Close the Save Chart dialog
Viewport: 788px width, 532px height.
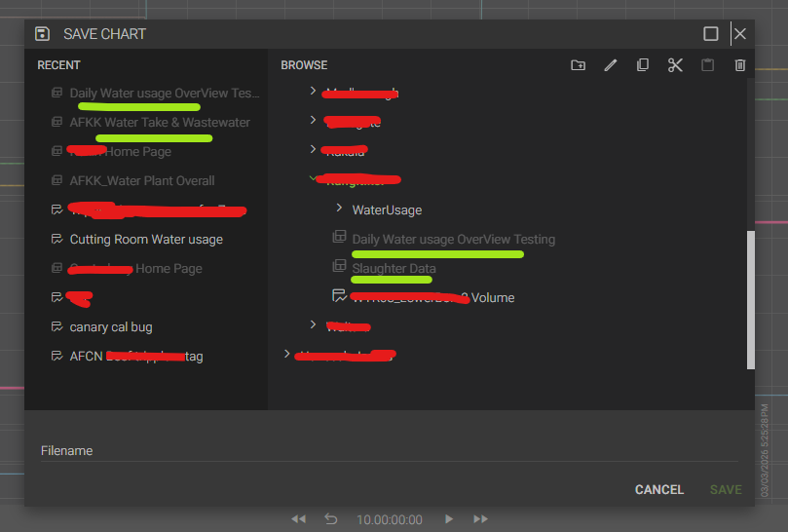pyautogui.click(x=739, y=34)
